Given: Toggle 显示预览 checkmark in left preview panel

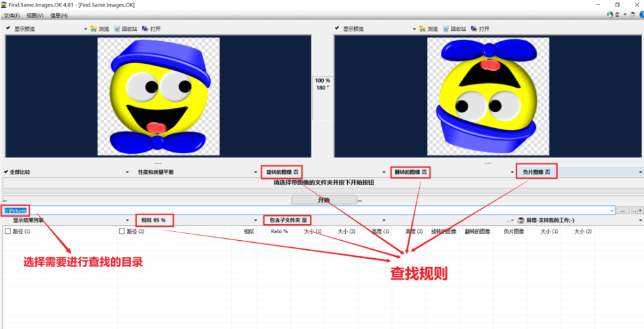Looking at the screenshot, I should [x=8, y=28].
